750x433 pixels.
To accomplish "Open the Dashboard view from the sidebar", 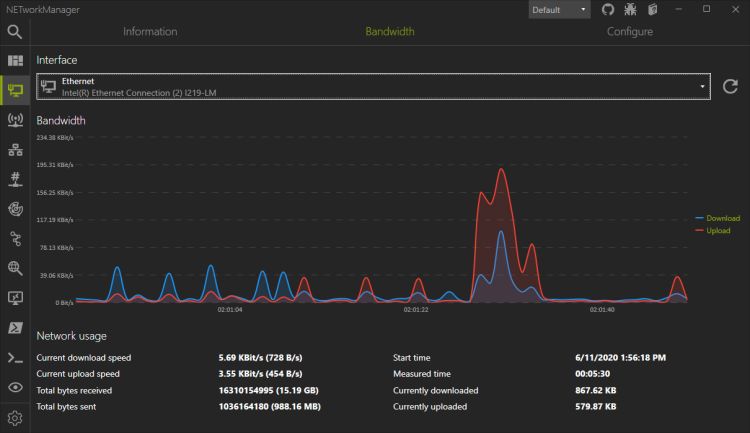I will point(15,61).
